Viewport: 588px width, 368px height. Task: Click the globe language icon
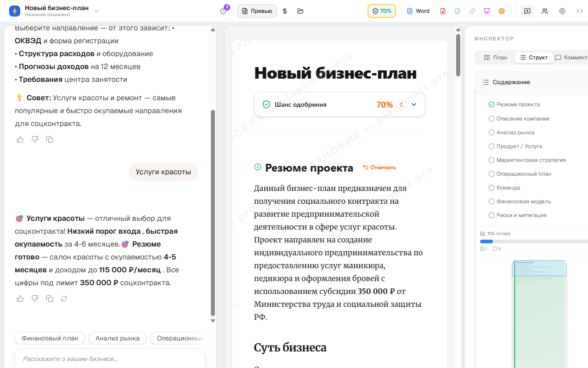pyautogui.click(x=562, y=11)
